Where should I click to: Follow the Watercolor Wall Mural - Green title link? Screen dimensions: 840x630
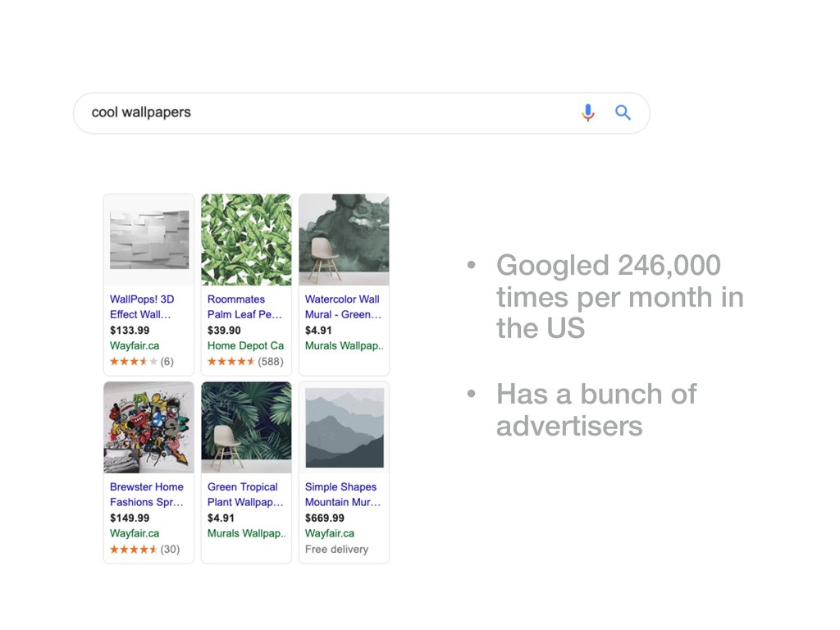pos(343,307)
